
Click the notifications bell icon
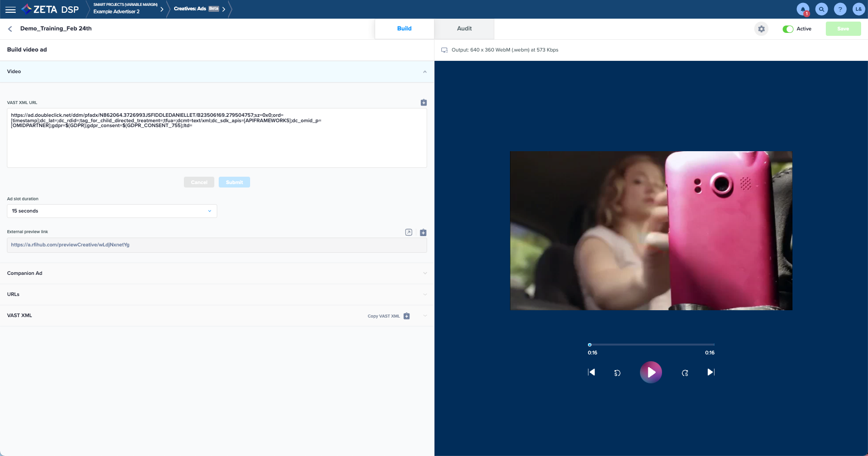(x=803, y=9)
